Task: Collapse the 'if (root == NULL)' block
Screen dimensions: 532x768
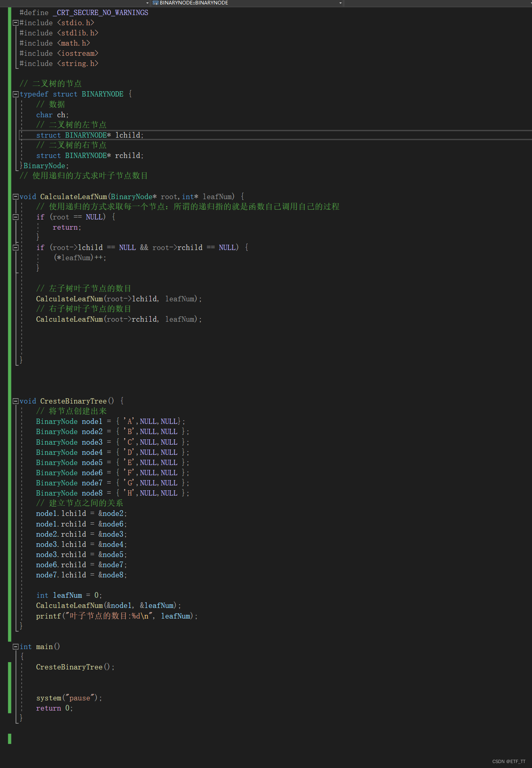Action: tap(15, 217)
